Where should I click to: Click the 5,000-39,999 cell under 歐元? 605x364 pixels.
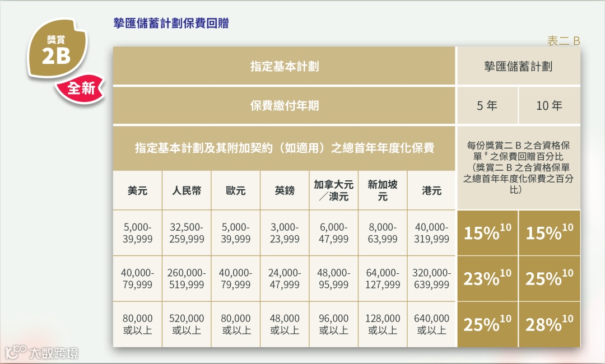(x=236, y=233)
